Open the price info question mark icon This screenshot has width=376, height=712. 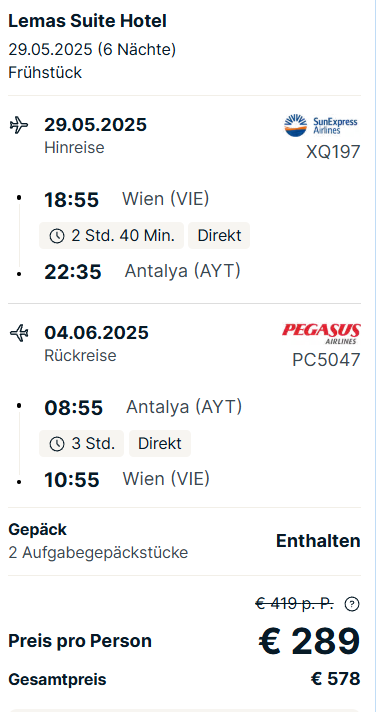[352, 604]
